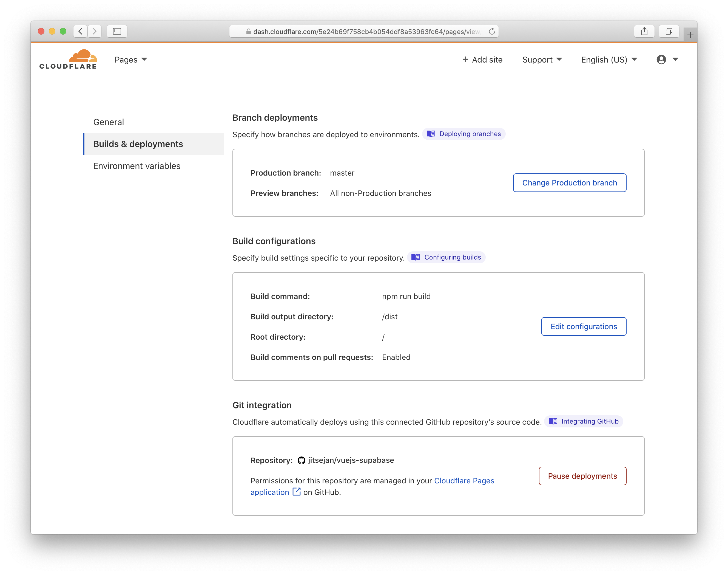Click the Safari share icon
Image resolution: width=728 pixels, height=575 pixels.
coord(644,31)
